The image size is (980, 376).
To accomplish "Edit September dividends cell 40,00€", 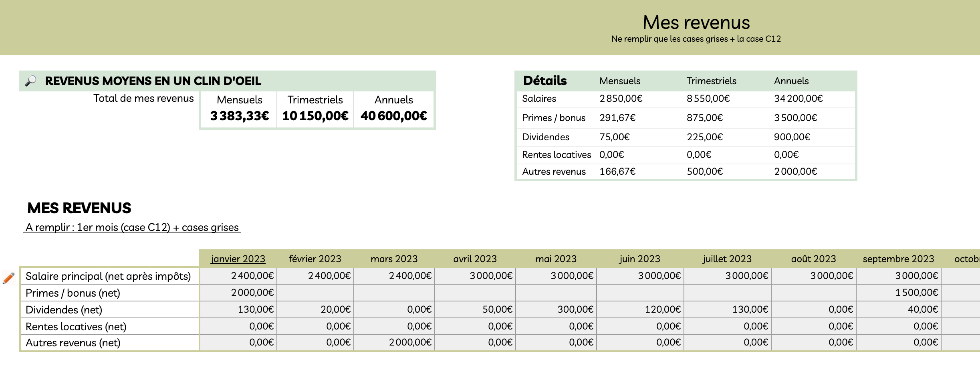I will pos(899,309).
